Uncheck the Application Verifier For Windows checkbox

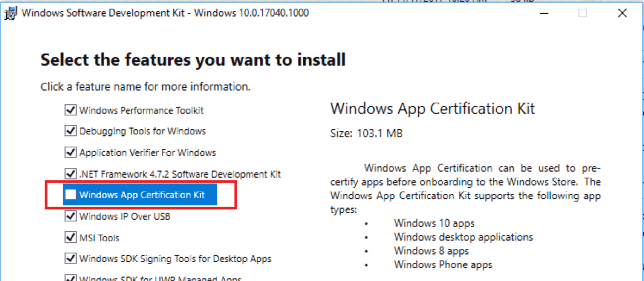(x=71, y=152)
